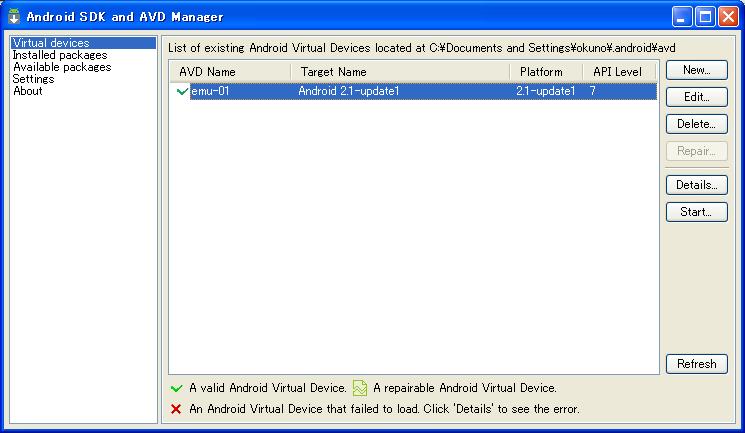View Details of the selected AVD

point(697,185)
